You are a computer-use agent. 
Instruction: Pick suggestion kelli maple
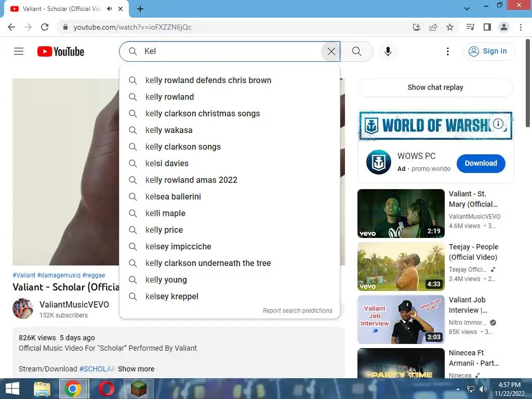tap(229, 213)
